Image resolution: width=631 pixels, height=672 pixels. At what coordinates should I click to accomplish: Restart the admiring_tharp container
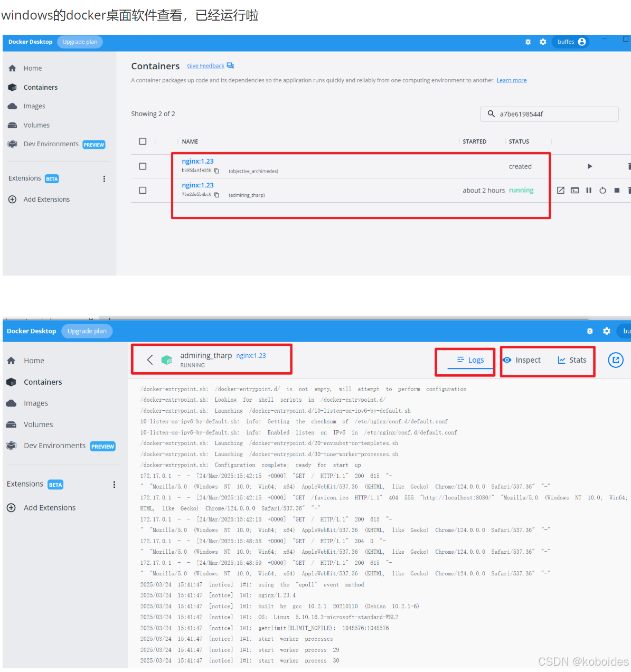tap(602, 191)
